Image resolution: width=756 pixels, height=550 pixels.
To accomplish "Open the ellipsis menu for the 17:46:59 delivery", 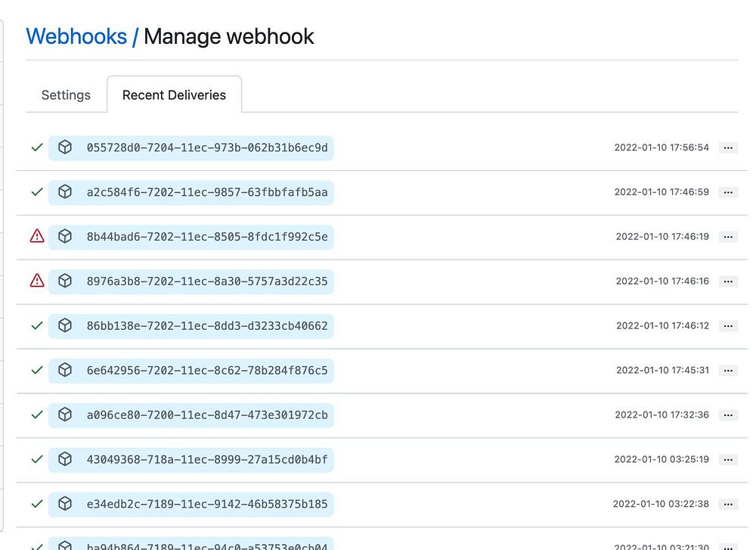I will point(728,193).
